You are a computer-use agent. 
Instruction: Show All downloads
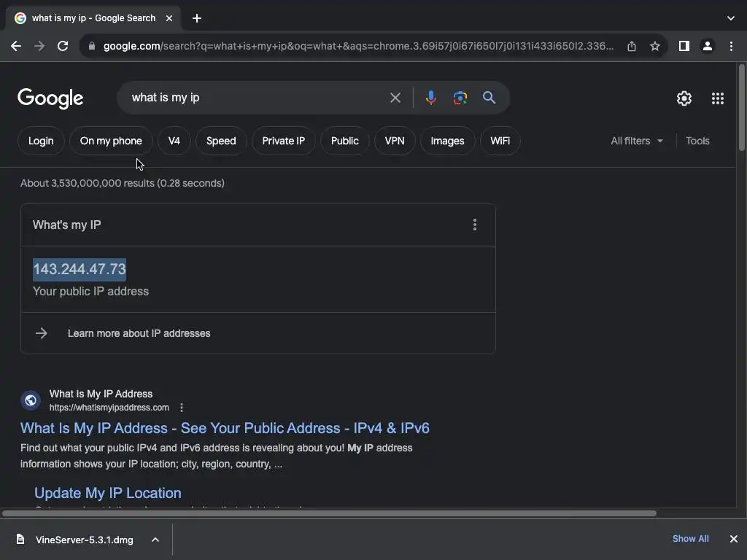click(x=690, y=539)
